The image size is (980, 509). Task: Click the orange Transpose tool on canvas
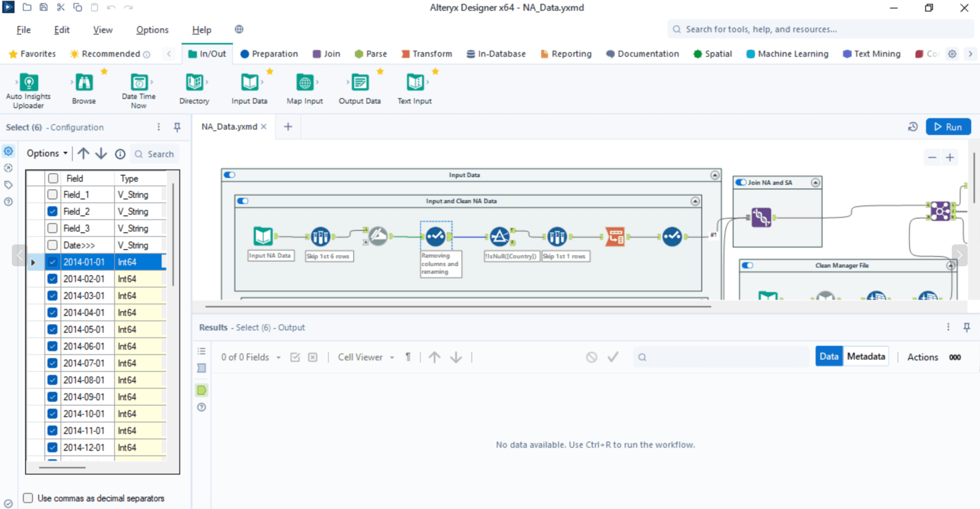[615, 236]
